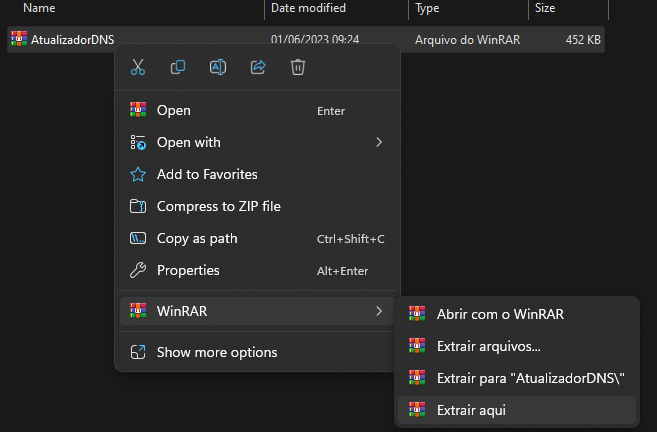Click the Rename icon

(x=218, y=67)
